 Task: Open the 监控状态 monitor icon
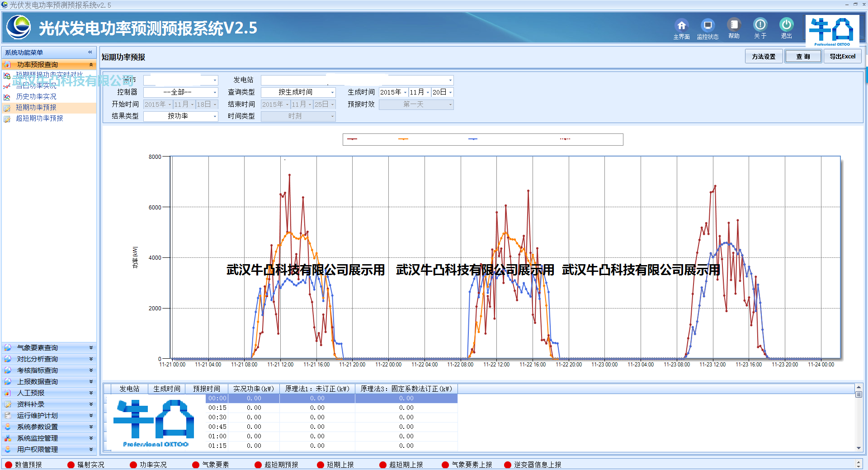point(708,25)
